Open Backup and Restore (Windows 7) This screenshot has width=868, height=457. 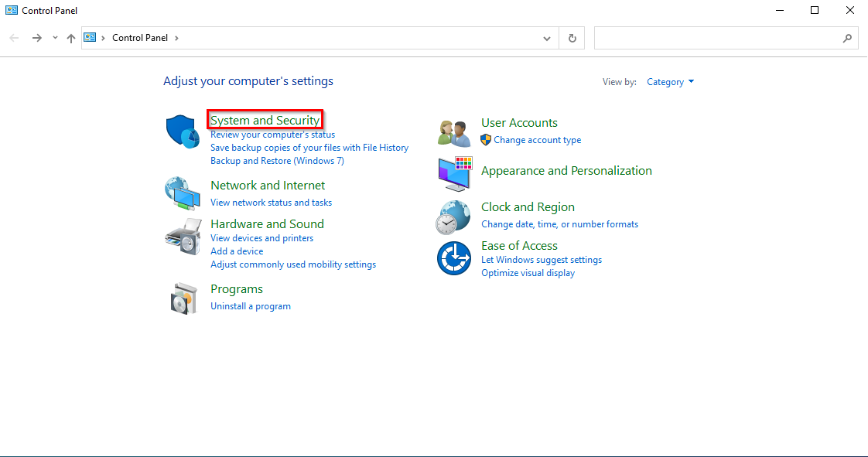point(277,161)
